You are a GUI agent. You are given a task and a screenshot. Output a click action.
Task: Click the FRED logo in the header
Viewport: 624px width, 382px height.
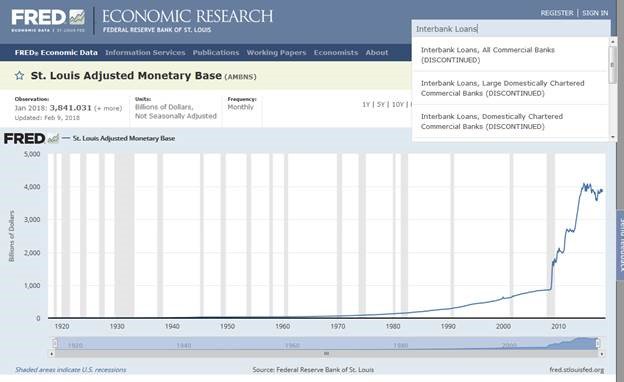pos(48,20)
